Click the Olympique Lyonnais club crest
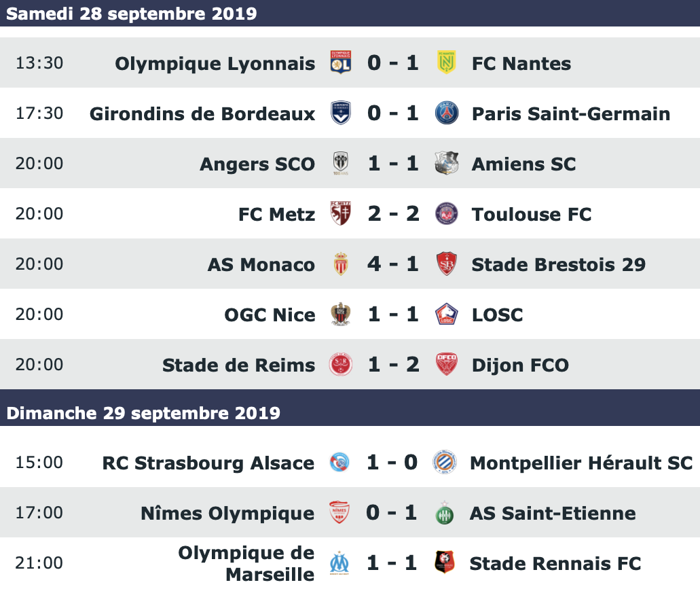The image size is (700, 589). tap(339, 63)
